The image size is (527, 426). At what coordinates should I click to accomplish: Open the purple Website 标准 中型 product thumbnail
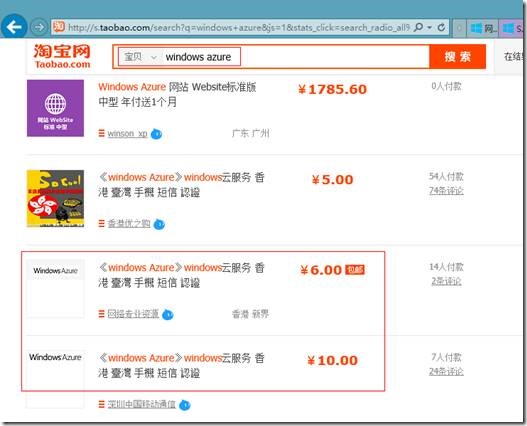click(55, 108)
